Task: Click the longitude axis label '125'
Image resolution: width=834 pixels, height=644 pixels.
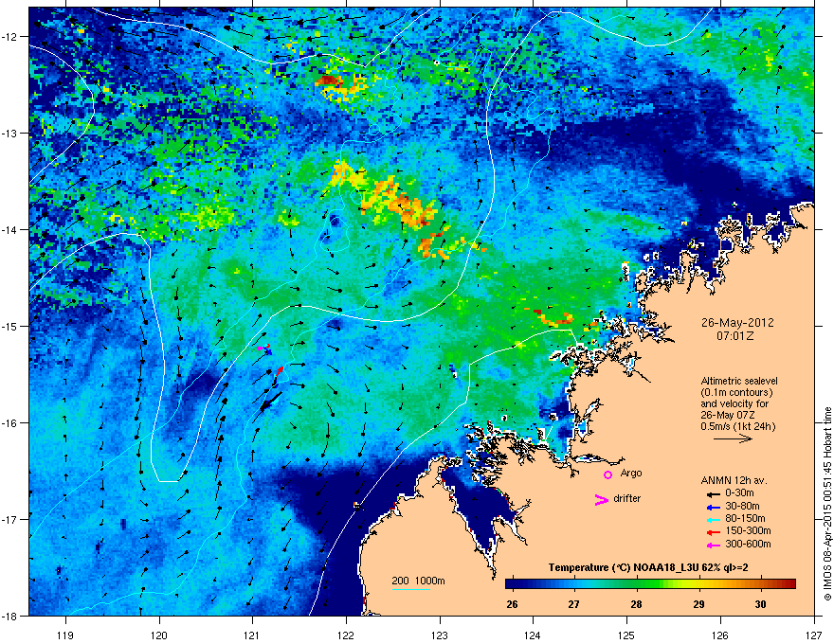Action: click(x=626, y=635)
